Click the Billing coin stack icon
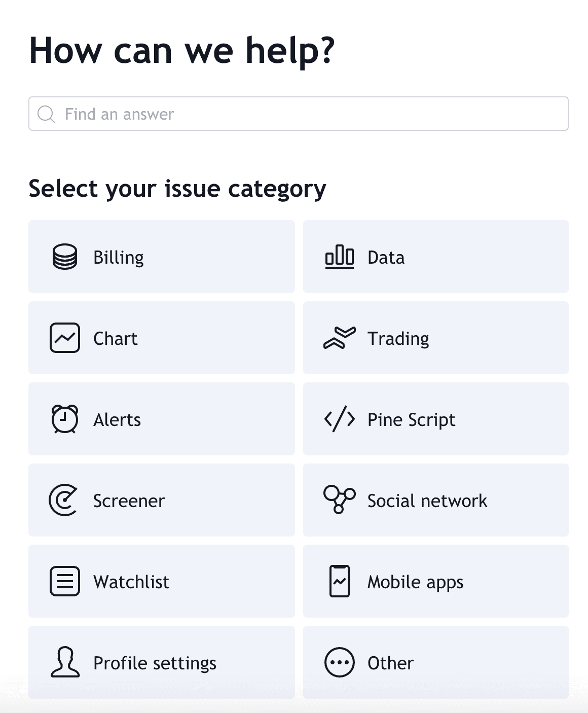Image resolution: width=588 pixels, height=713 pixels. pyautogui.click(x=65, y=257)
